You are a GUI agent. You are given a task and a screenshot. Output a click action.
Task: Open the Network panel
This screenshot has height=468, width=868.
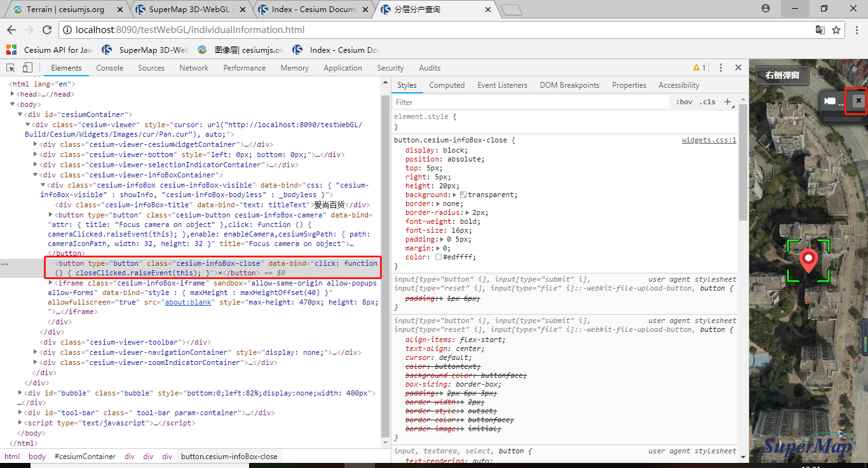click(x=194, y=68)
